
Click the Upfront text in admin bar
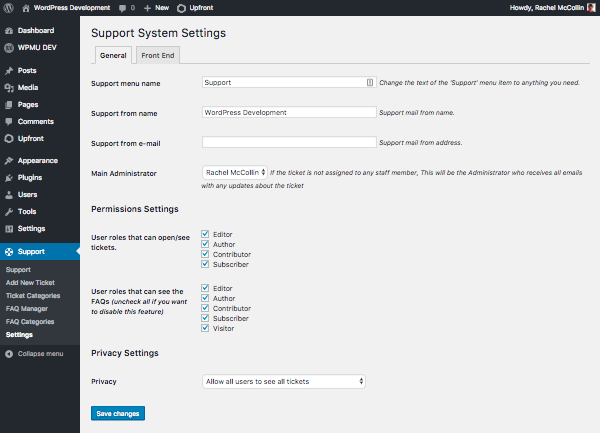[x=201, y=8]
